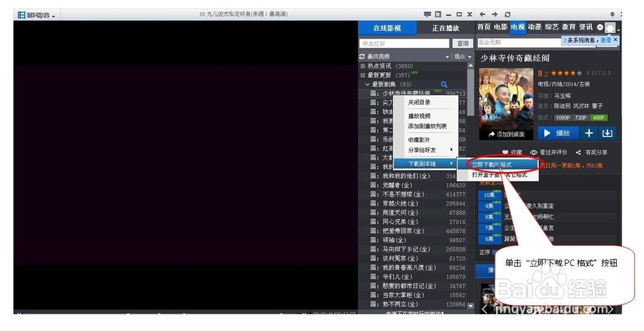
Task: Select the 电视 navigation tab
Action: [518, 27]
